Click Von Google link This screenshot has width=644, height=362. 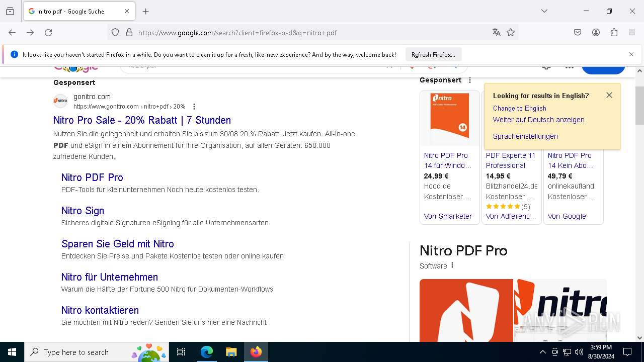pyautogui.click(x=567, y=216)
